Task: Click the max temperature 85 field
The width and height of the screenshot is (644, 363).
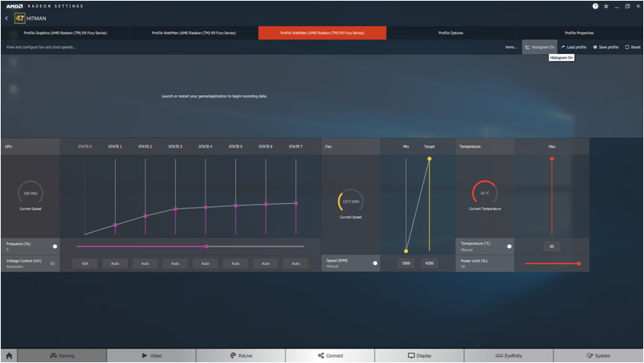Action: tap(552, 247)
